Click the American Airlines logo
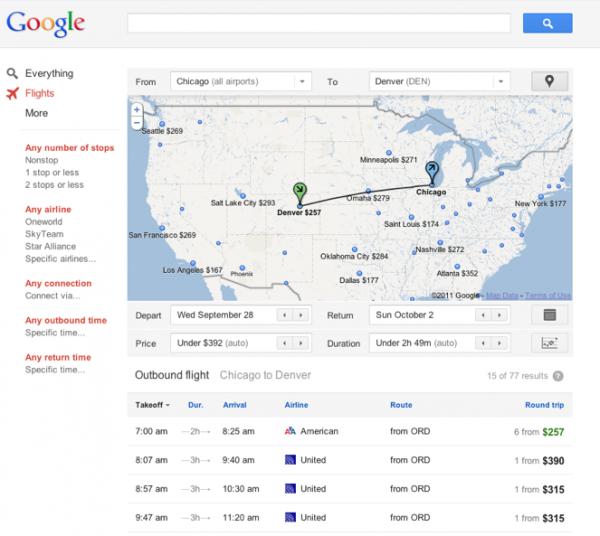Screen dimensions: 600x536 coord(290,431)
